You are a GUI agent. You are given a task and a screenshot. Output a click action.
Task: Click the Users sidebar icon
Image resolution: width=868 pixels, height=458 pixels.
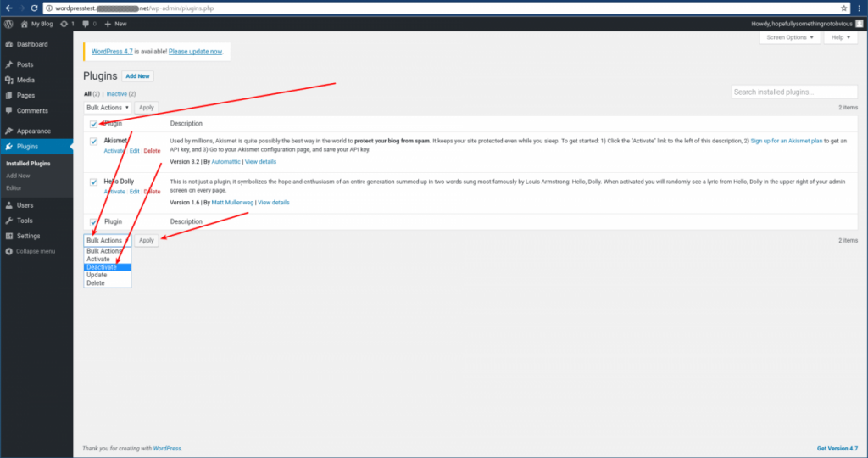8,205
